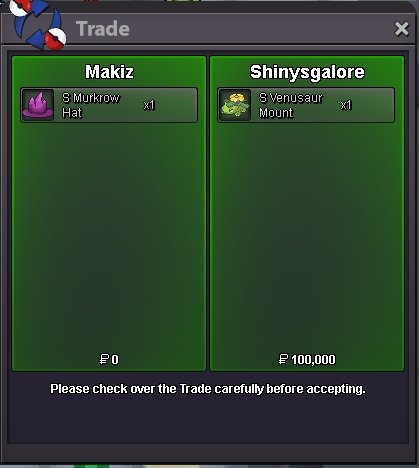Click the S Murkrow Hat item label
The width and height of the screenshot is (419, 468).
click(x=91, y=105)
